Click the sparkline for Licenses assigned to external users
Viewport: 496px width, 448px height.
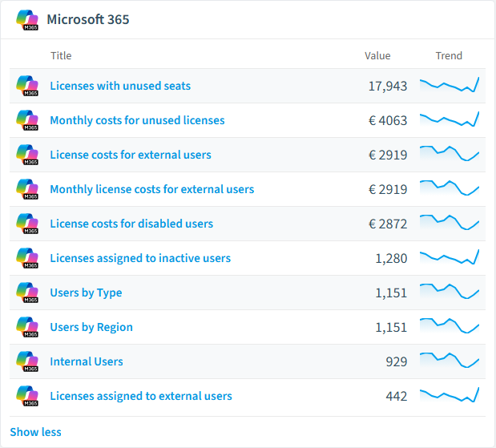point(450,395)
